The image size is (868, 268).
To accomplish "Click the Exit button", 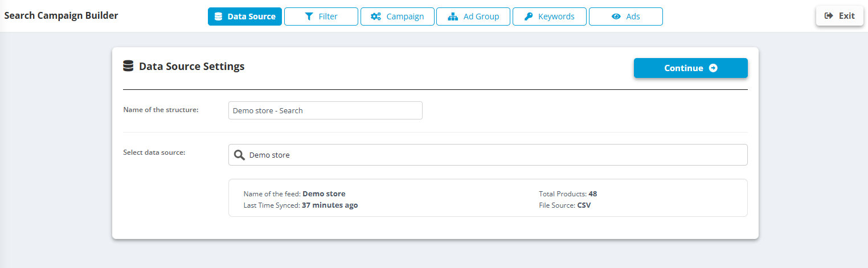I will tap(840, 16).
